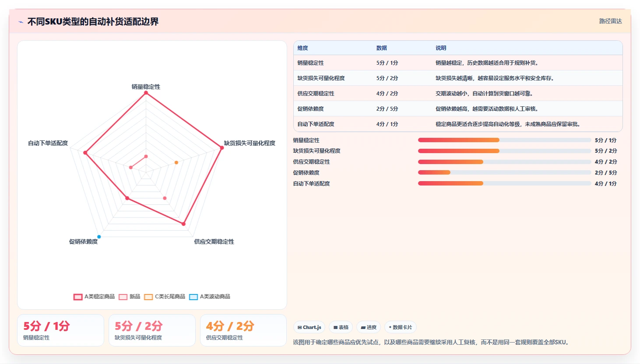The width and height of the screenshot is (640, 364).
Task: Click the 销量稳定性 5分 / 1分 stat card
Action: [x=61, y=330]
